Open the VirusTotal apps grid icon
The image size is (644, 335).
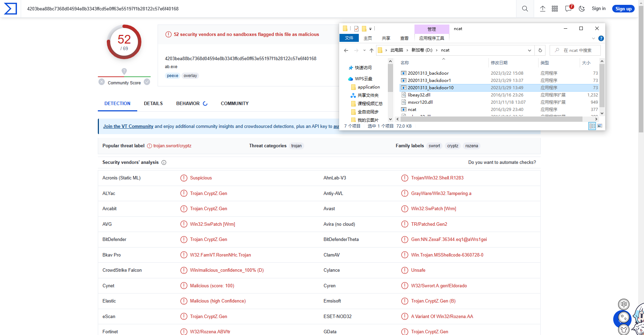[x=555, y=9]
